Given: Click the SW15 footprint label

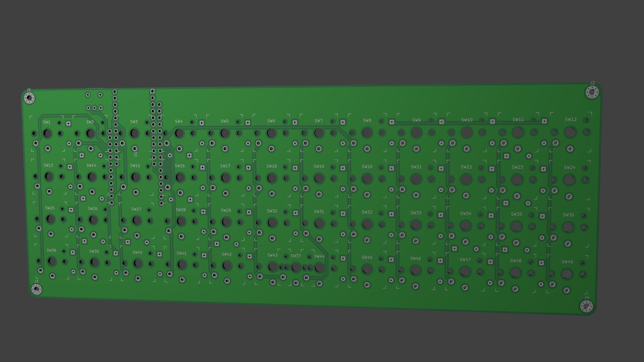Looking at the screenshot, I should pos(135,166).
